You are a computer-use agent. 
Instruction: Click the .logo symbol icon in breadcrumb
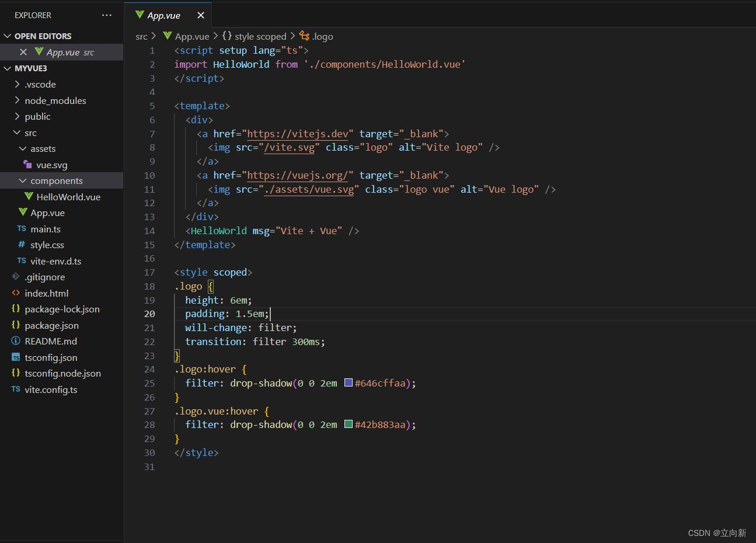[x=304, y=36]
